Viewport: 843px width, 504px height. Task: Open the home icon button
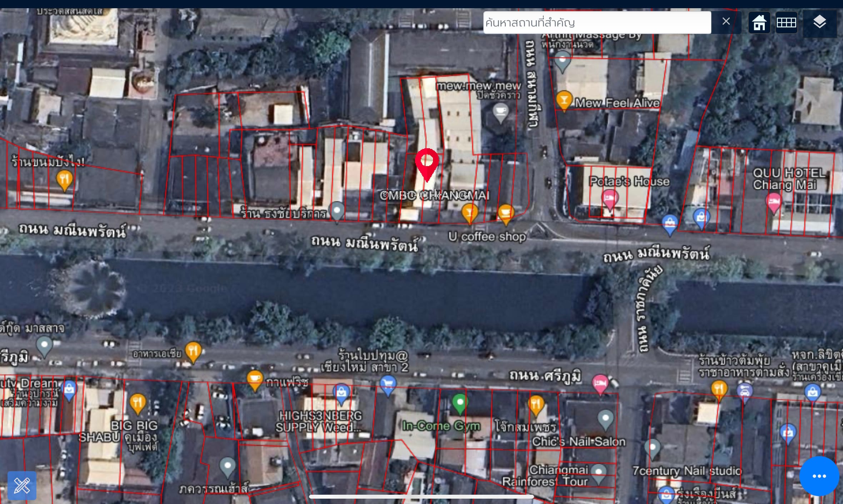(759, 23)
